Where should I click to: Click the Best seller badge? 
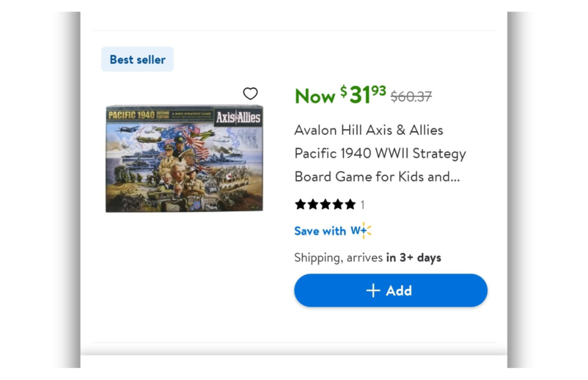tap(137, 59)
